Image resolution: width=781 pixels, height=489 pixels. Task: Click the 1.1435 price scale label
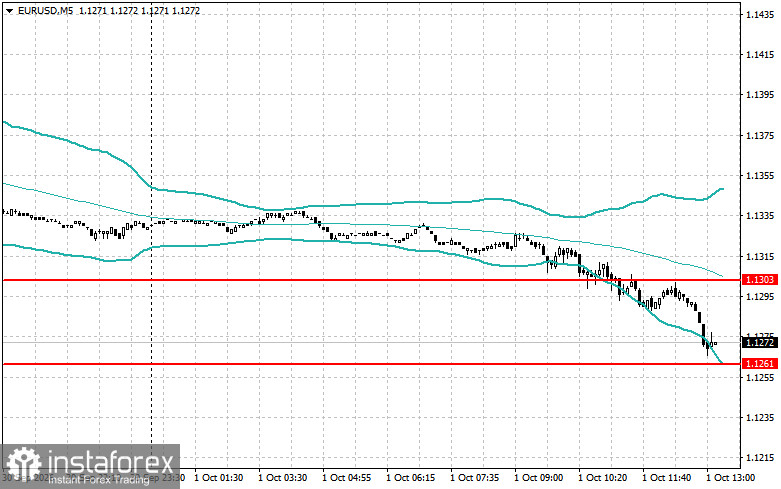(760, 15)
